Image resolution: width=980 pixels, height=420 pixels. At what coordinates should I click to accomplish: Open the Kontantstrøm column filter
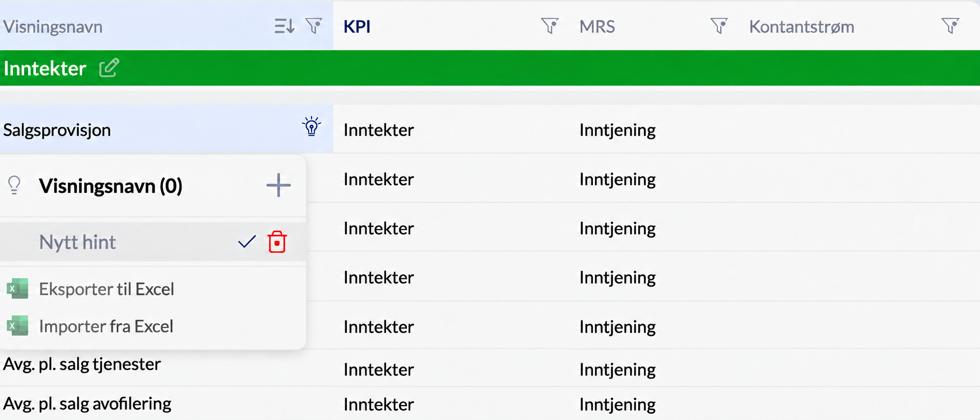coord(950,26)
